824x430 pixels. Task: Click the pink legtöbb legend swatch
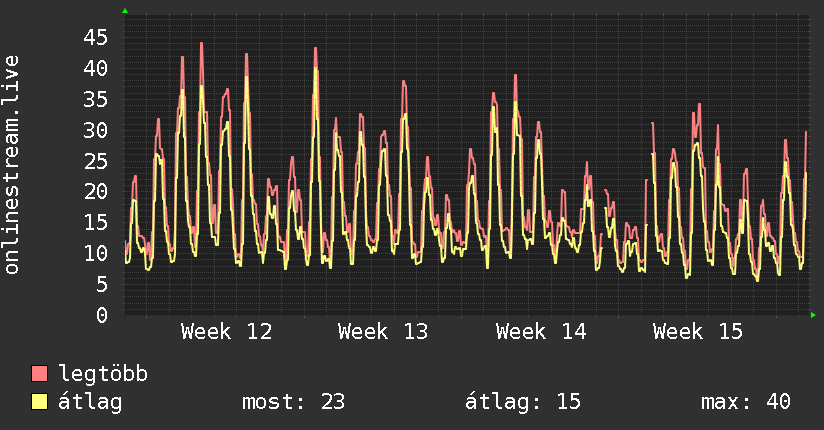pos(39,373)
